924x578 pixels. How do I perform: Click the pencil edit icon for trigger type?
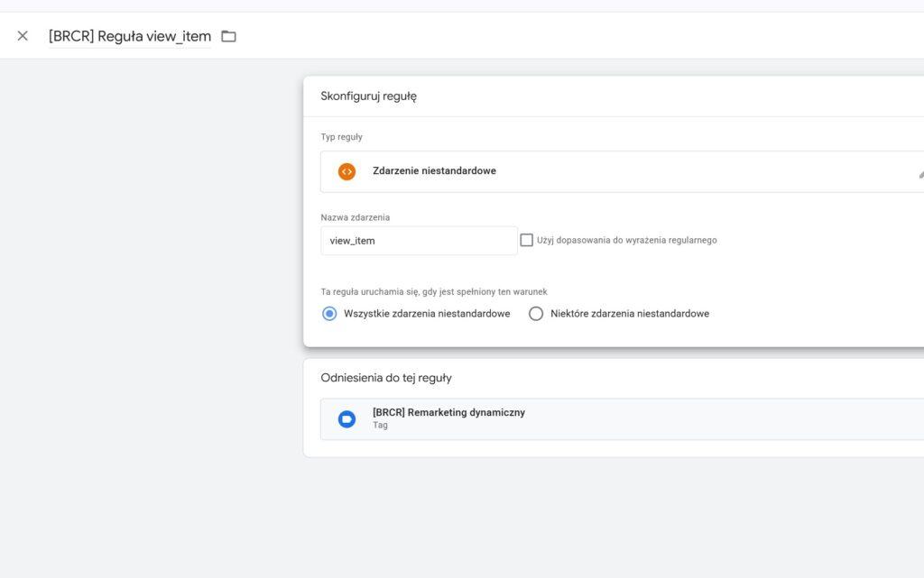[x=919, y=173]
